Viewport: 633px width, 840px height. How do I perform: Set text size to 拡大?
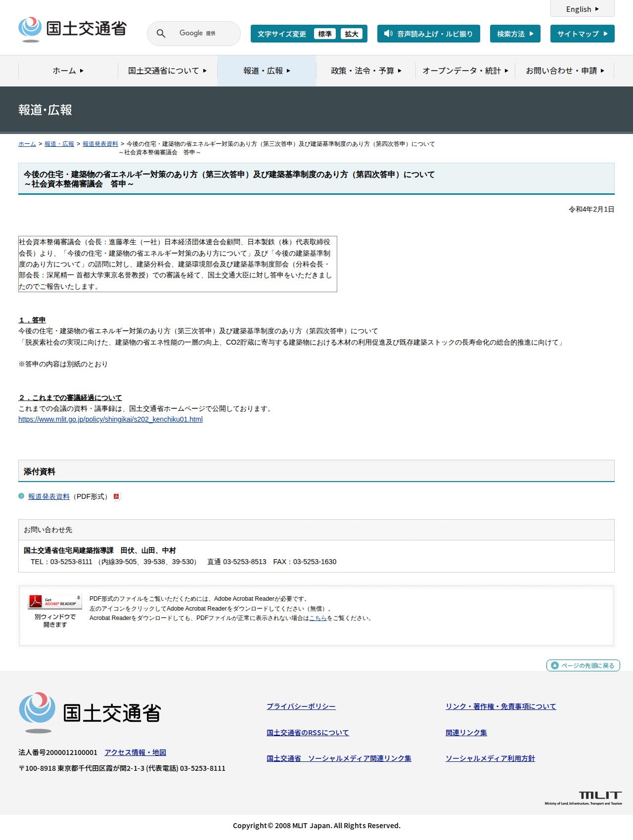point(352,34)
